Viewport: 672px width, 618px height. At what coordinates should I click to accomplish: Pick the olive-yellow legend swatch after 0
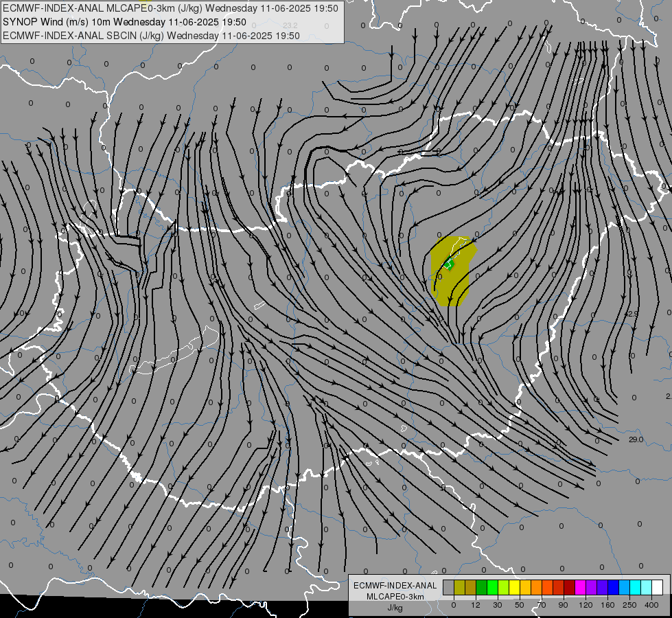[459, 587]
